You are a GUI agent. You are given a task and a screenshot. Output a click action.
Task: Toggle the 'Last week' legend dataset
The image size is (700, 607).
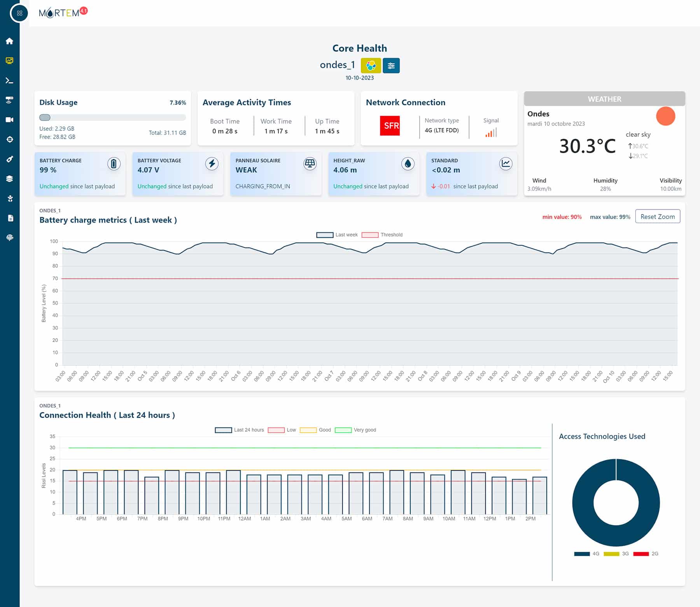click(337, 235)
